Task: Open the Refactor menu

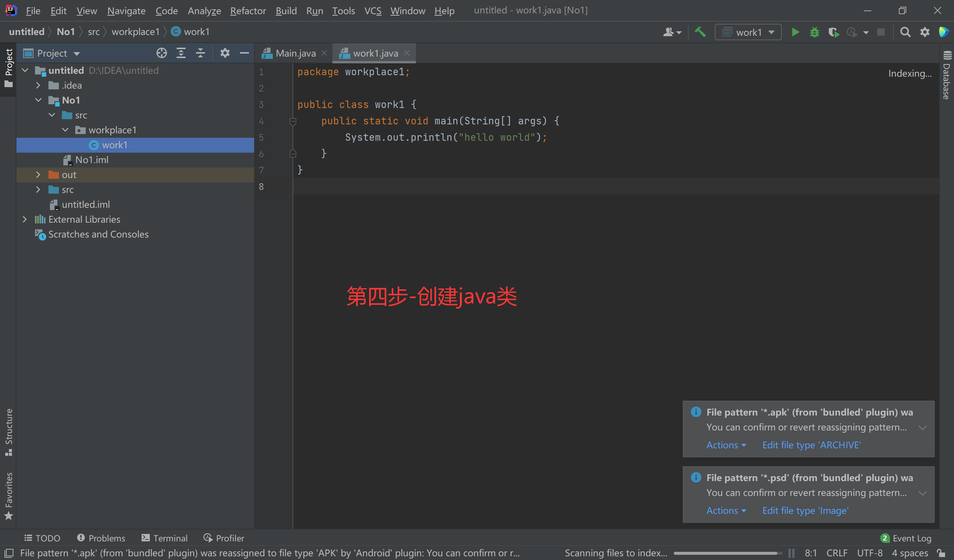Action: tap(248, 11)
